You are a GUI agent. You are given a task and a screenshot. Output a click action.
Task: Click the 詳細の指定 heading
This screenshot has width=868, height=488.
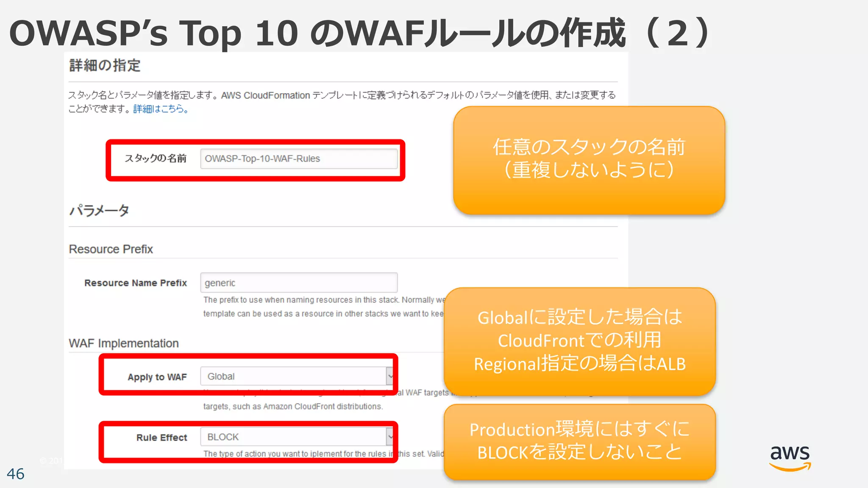pos(105,66)
